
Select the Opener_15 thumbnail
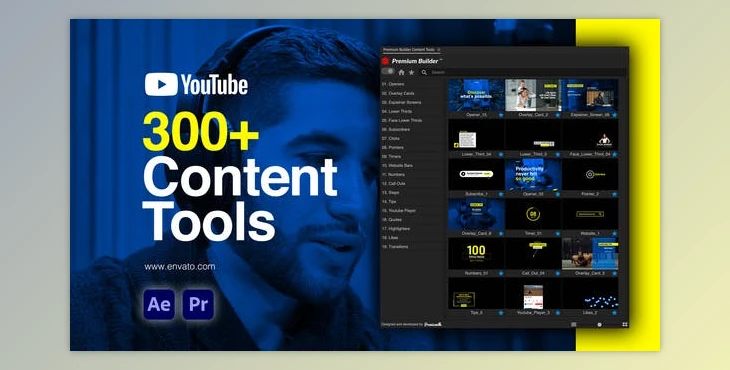476,95
